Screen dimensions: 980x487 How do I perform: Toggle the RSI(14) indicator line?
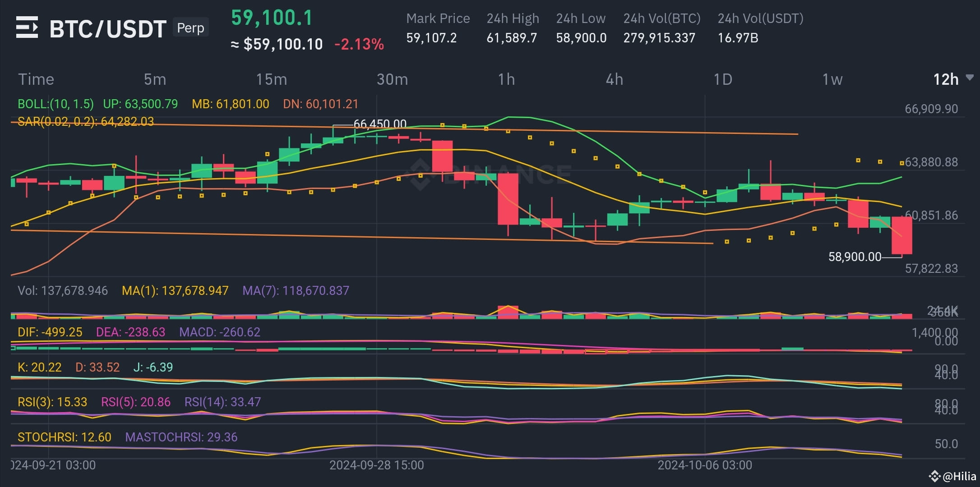(x=222, y=402)
